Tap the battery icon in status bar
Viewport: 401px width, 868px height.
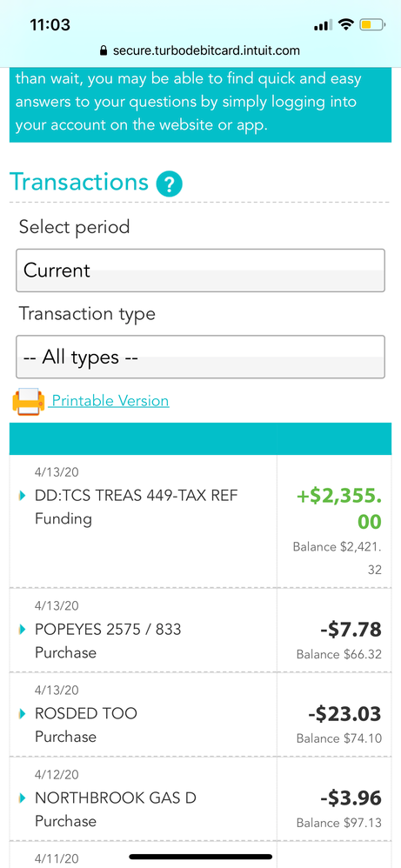372,25
